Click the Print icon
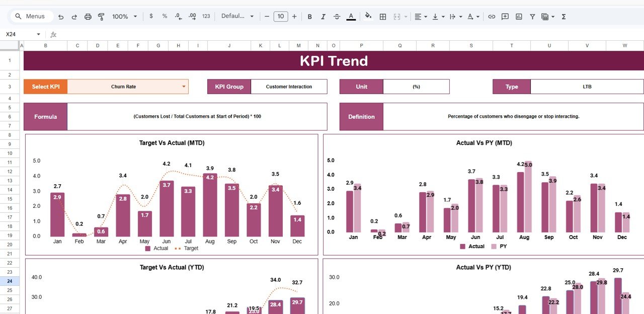The image size is (644, 314). 88,16
